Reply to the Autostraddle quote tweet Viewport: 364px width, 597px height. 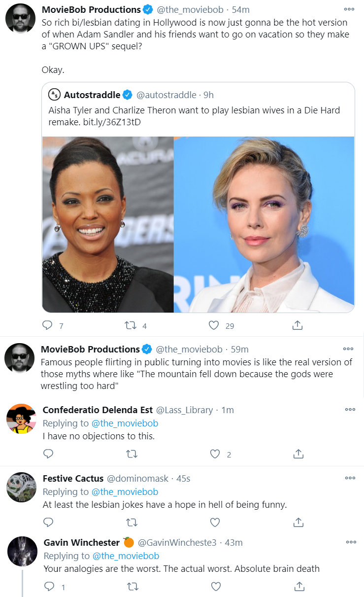[48, 325]
